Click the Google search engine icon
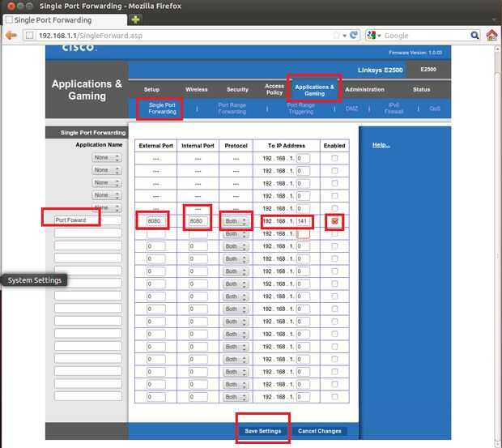 pyautogui.click(x=371, y=35)
